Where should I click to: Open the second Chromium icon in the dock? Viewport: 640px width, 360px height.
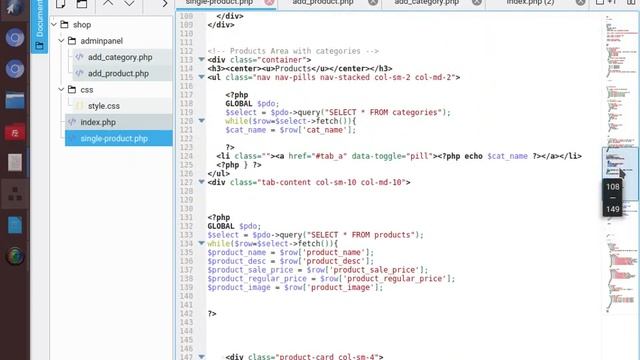pos(15,69)
